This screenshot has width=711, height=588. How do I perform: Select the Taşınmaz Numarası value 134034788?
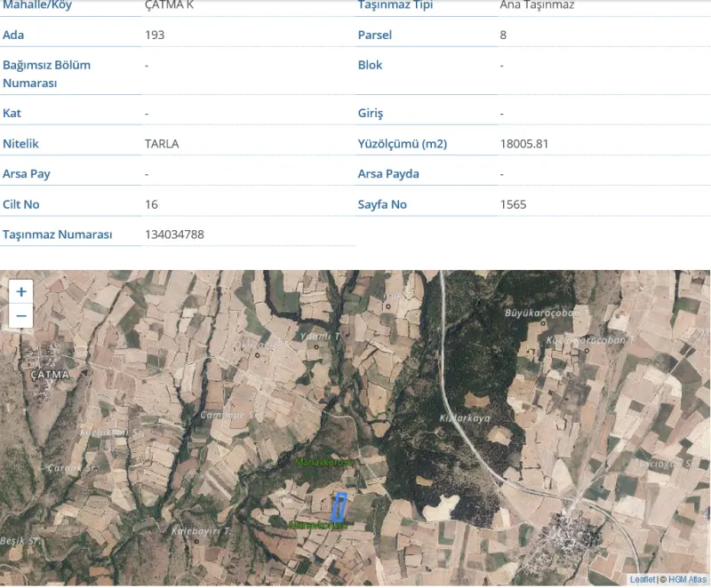[174, 234]
